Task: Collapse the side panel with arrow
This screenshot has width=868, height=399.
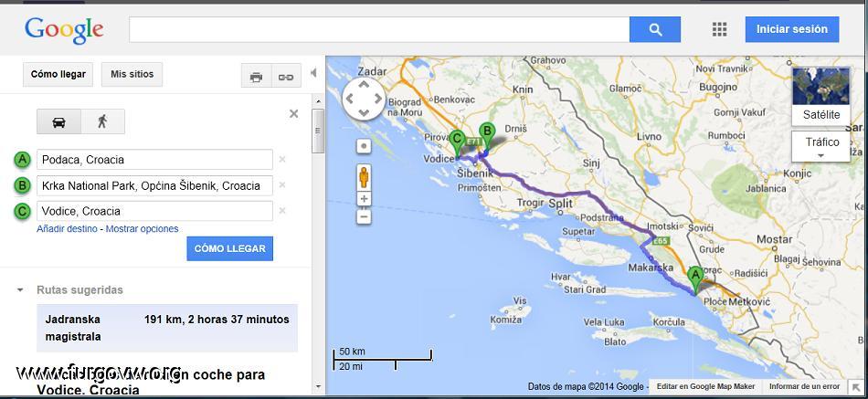Action: click(313, 72)
